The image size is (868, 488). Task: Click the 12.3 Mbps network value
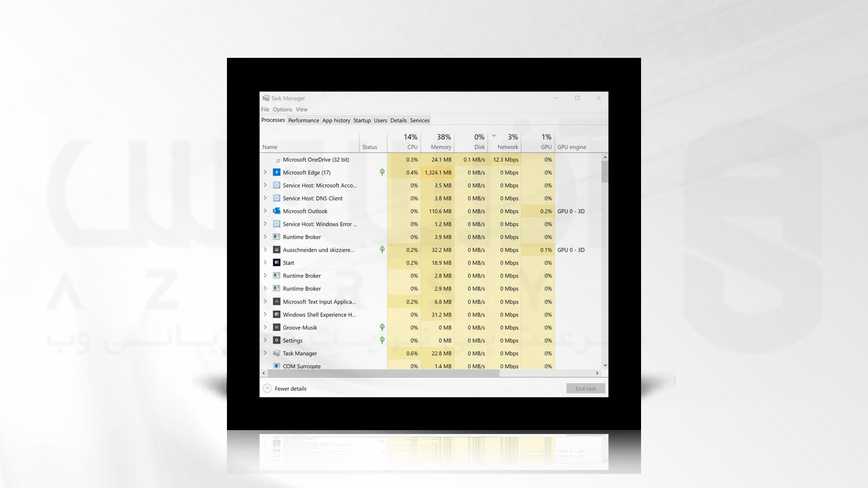[x=505, y=160]
